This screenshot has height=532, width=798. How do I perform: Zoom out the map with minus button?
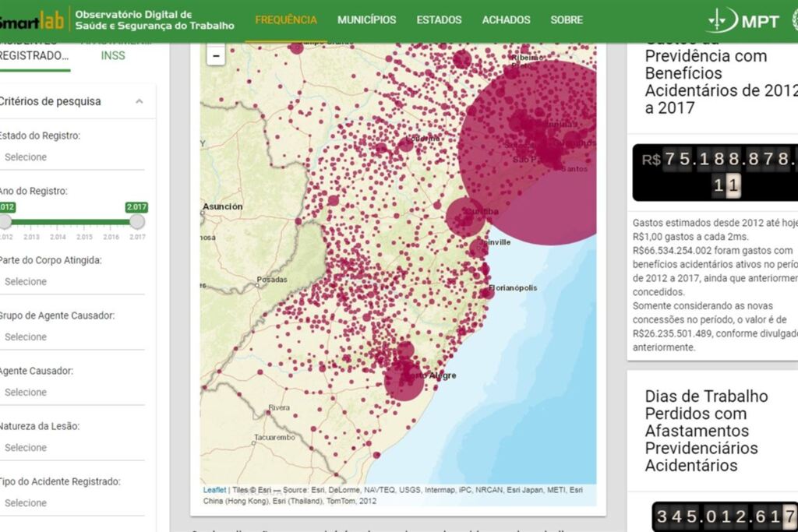click(216, 55)
